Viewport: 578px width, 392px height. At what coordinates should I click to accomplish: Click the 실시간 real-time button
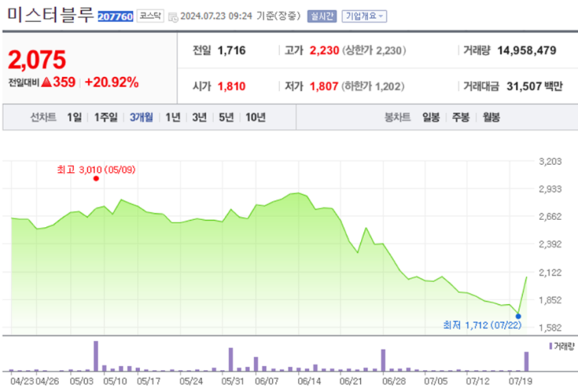click(322, 16)
